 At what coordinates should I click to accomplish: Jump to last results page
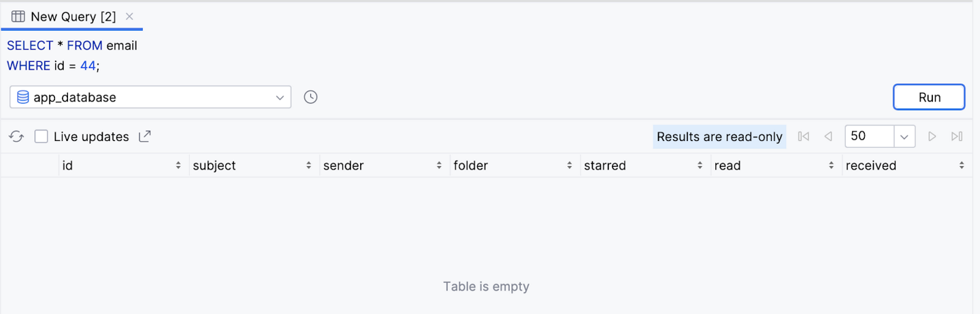point(956,137)
